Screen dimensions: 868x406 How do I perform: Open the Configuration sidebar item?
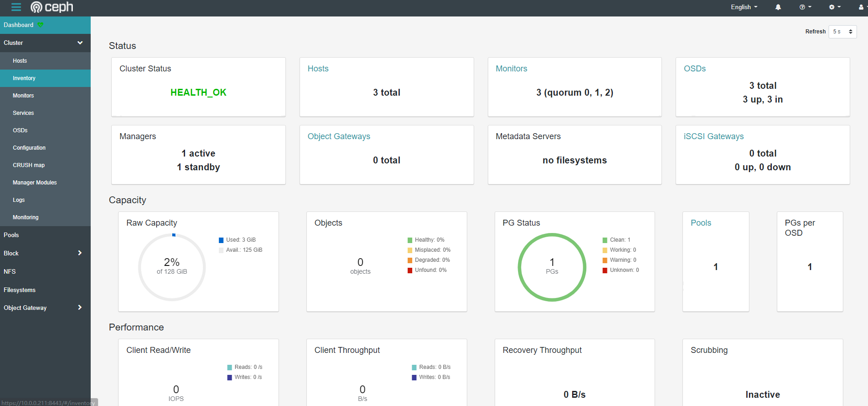(45, 148)
